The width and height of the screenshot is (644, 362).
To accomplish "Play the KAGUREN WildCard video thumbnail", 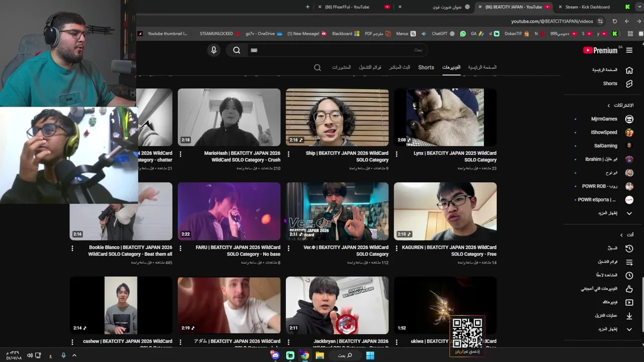I will pyautogui.click(x=445, y=212).
